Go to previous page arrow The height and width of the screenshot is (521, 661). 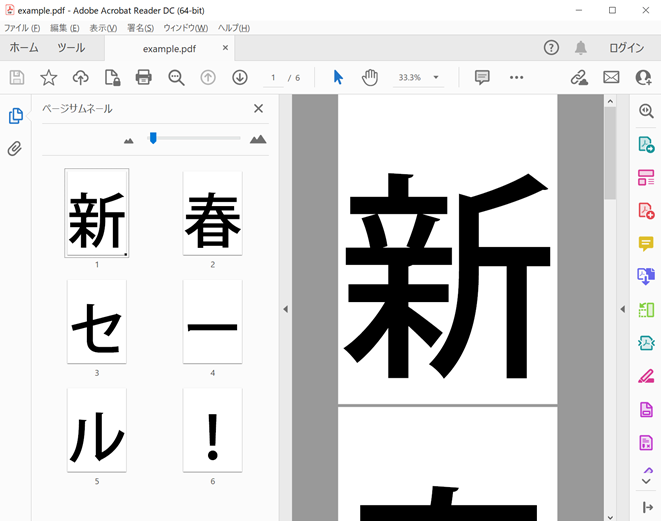click(208, 78)
